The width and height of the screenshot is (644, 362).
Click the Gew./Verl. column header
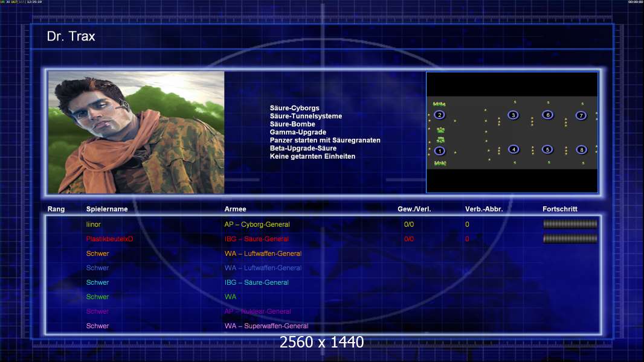click(x=414, y=209)
